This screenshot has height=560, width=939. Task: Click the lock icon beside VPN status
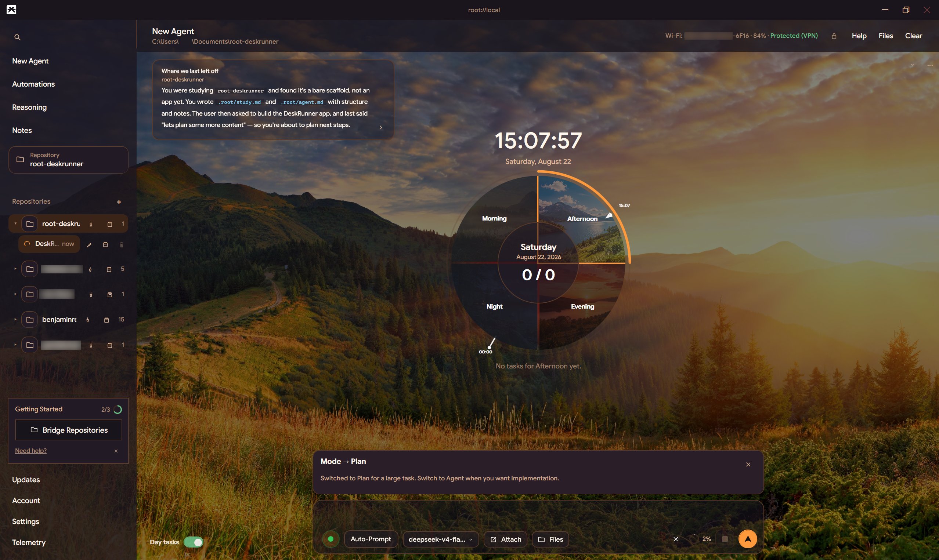pyautogui.click(x=834, y=36)
